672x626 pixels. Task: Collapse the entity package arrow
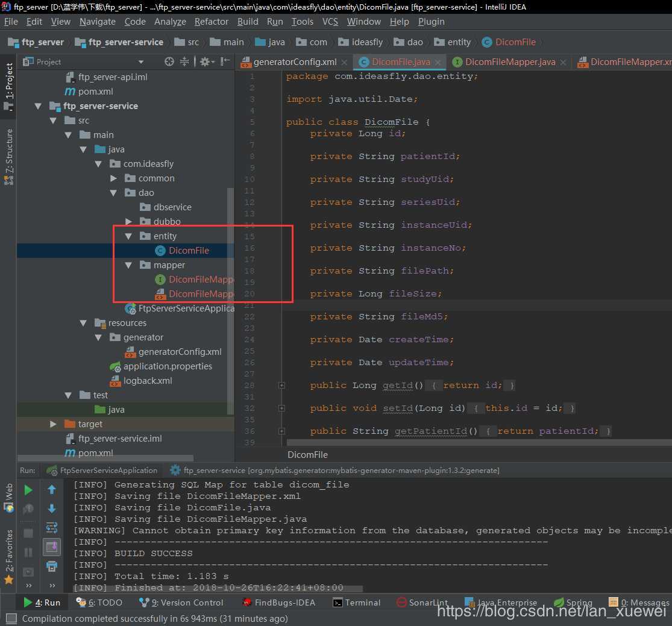pos(128,236)
